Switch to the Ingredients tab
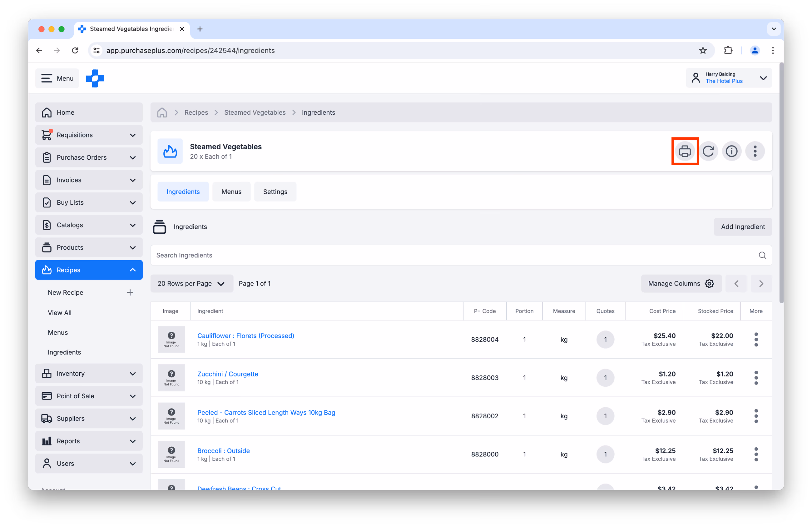This screenshot has height=527, width=812. pos(183,192)
